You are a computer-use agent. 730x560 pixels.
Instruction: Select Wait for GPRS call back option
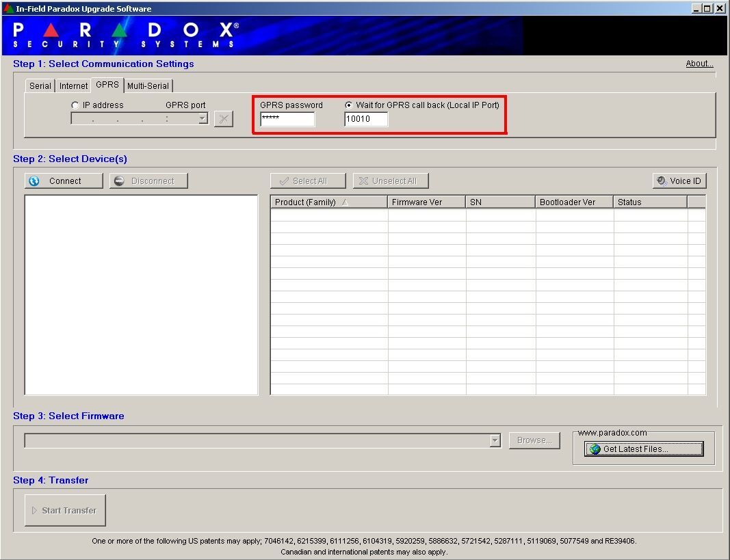[349, 105]
